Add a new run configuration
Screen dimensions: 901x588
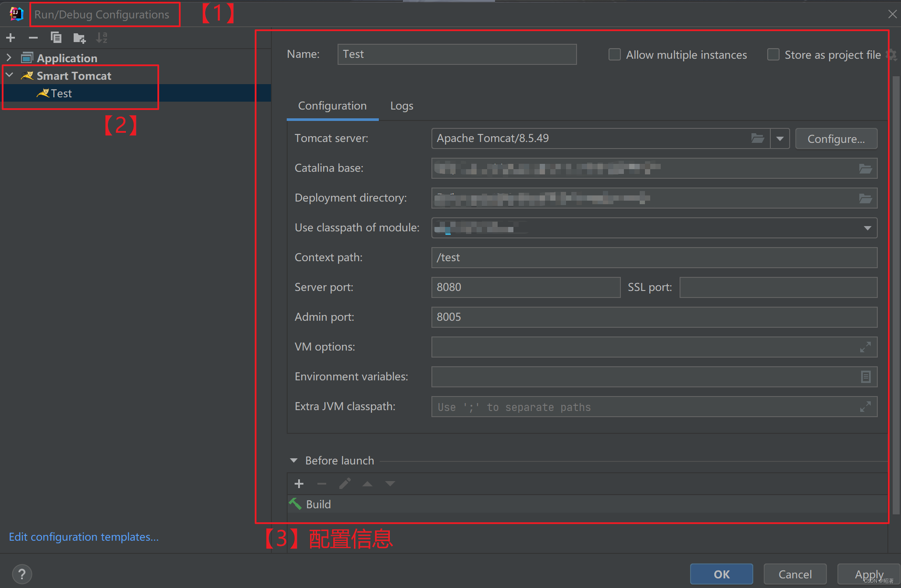pos(11,38)
